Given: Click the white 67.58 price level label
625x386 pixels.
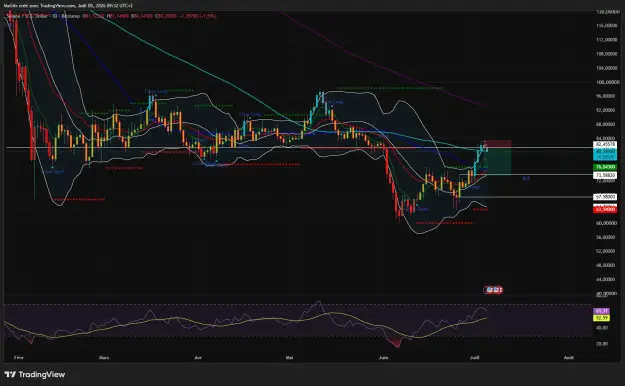Looking at the screenshot, I should click(605, 197).
